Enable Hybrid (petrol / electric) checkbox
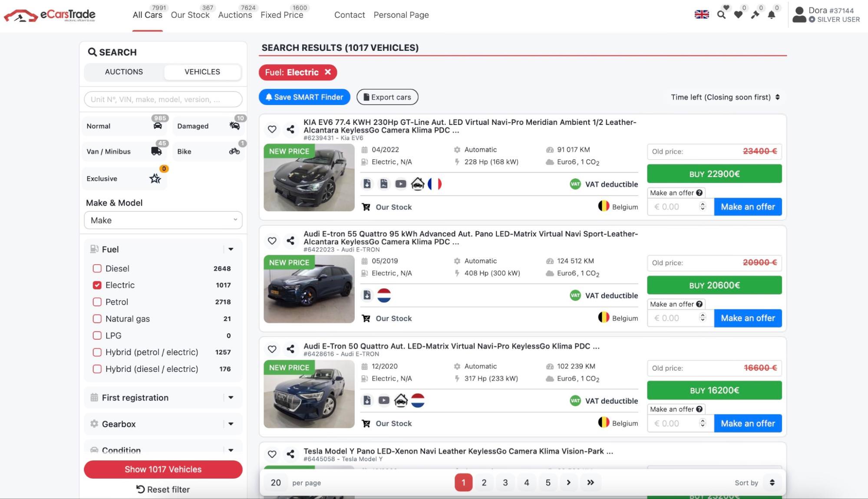Viewport: 868px width, 499px height. pyautogui.click(x=97, y=352)
